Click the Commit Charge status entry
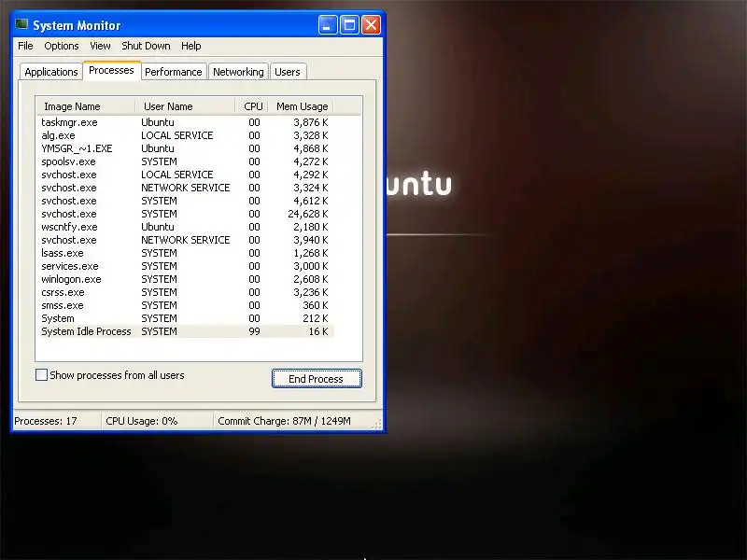 click(x=284, y=421)
